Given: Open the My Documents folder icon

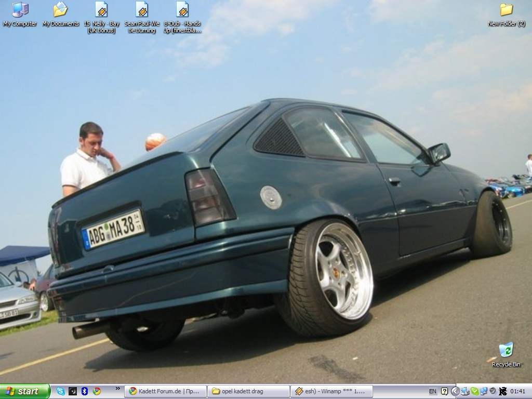Looking at the screenshot, I should click(60, 10).
